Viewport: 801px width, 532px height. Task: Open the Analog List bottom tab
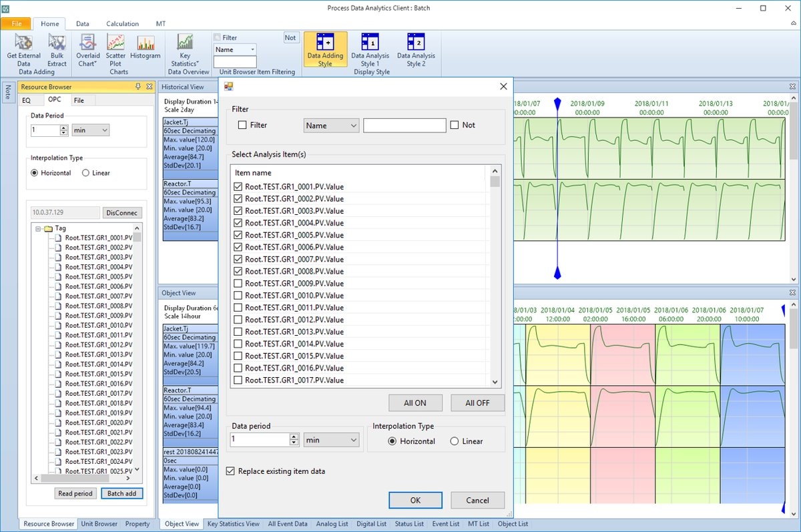click(330, 524)
